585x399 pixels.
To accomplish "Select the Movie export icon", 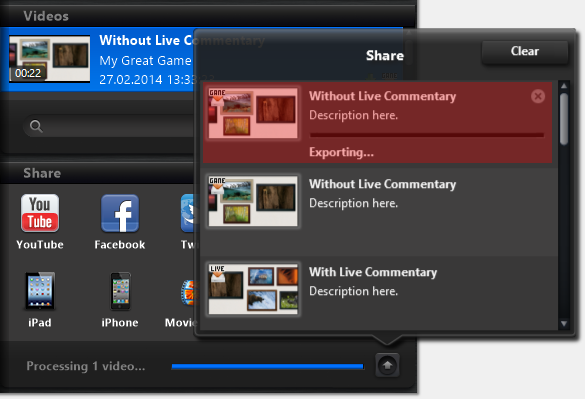I will (x=188, y=293).
